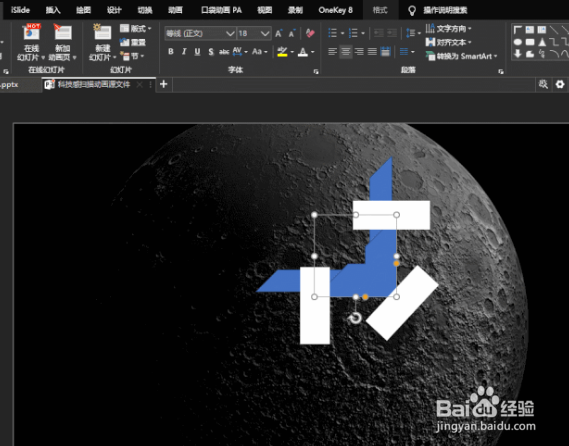Open the font name combo box
The height and width of the screenshot is (446, 569).
[x=200, y=34]
